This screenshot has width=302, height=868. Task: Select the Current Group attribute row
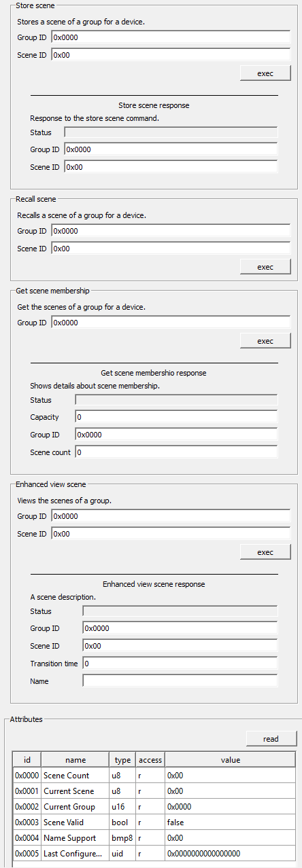pyautogui.click(x=154, y=807)
